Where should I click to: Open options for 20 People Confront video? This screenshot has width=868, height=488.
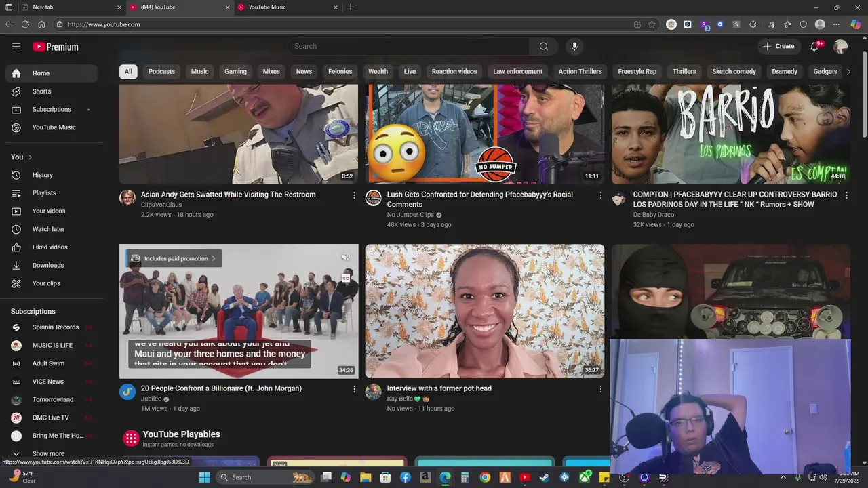point(354,389)
